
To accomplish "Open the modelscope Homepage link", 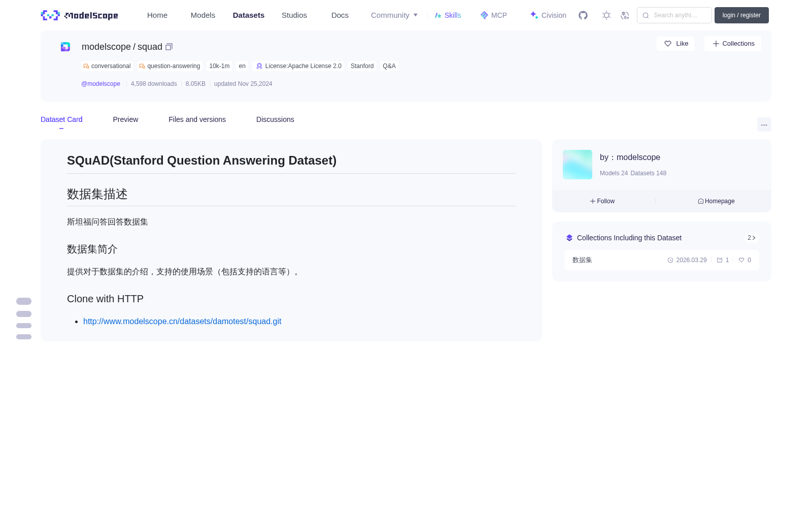I will coord(716,201).
